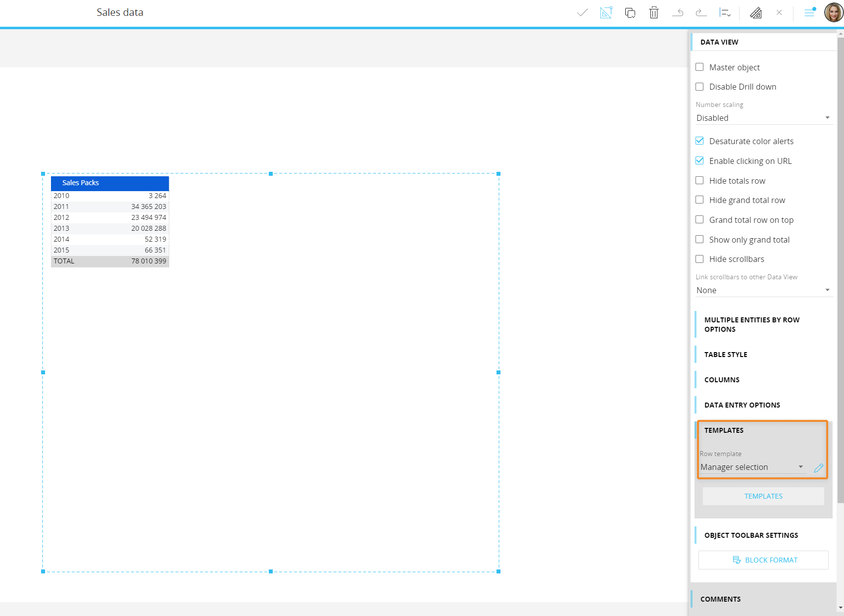Click the undo arrow icon
The height and width of the screenshot is (616, 844).
678,13
